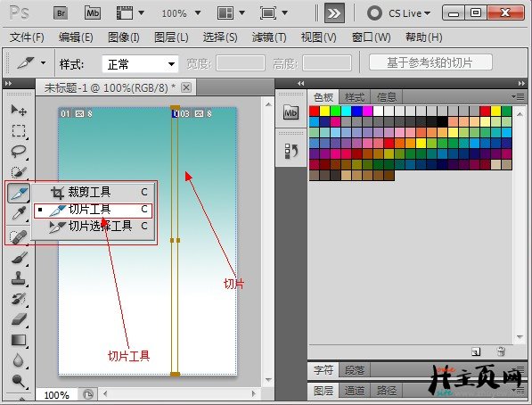This screenshot has width=532, height=405.
Task: Create new swatch of foreground color
Action: pos(476,351)
